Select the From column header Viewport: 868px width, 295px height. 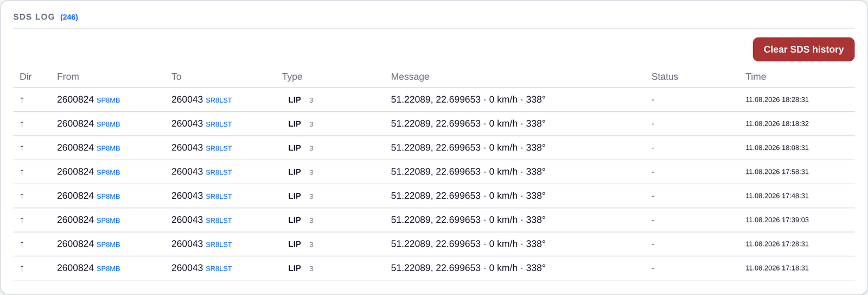(68, 77)
